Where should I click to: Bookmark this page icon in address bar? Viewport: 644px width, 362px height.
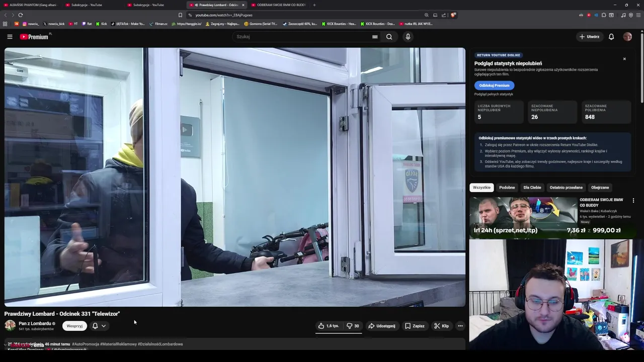180,15
